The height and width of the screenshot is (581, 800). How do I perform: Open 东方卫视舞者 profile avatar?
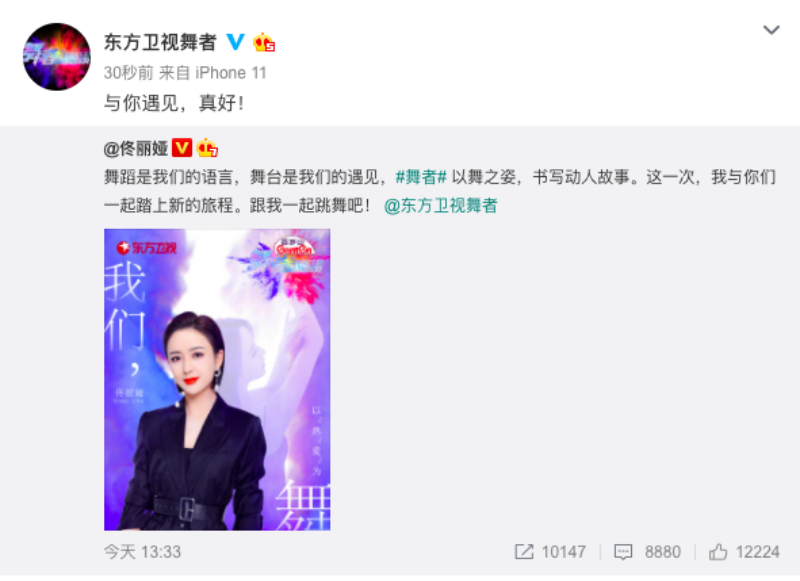(x=57, y=57)
